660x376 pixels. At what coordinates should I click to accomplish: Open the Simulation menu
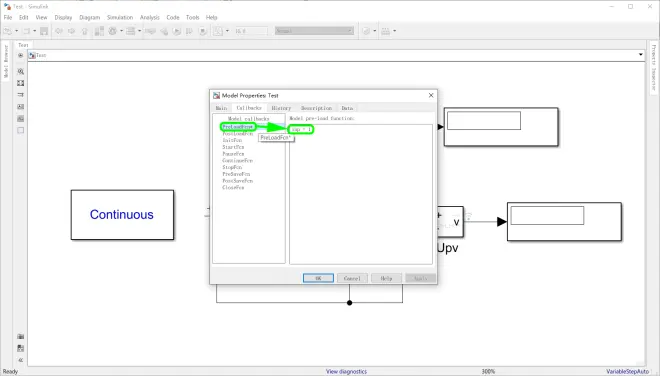(120, 17)
